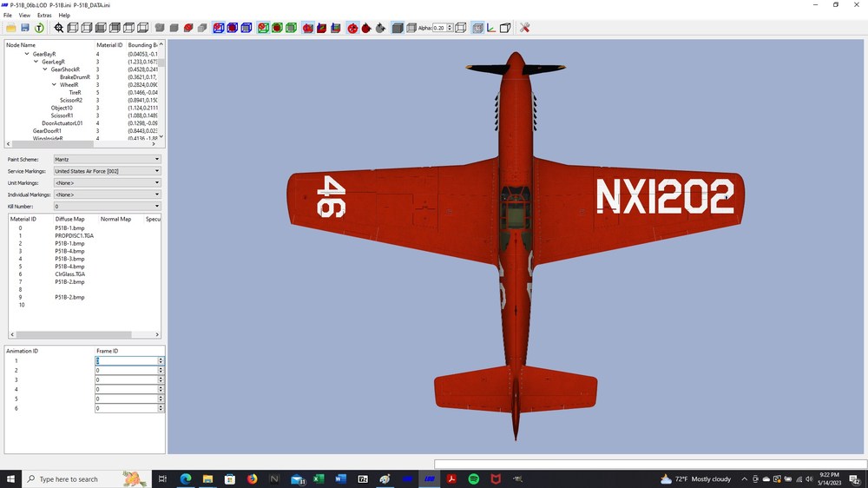
Task: Select the P51B-3.bmp material entry
Action: tap(69, 259)
